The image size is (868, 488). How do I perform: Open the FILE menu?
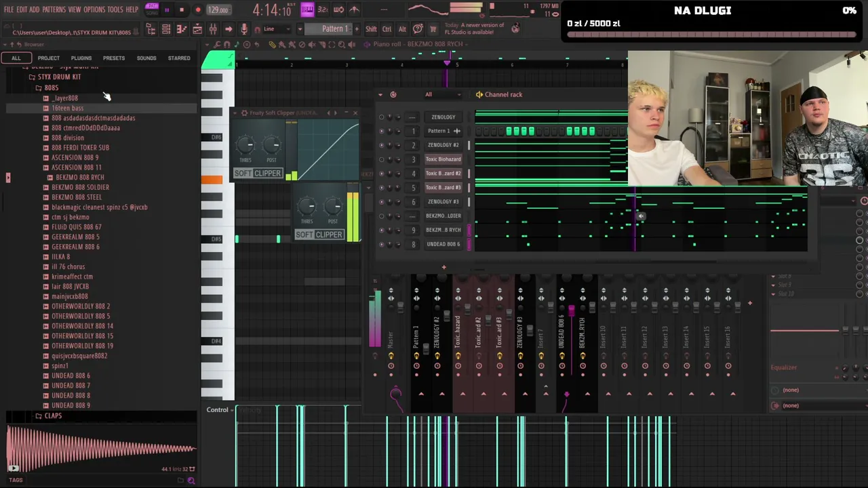click(9, 9)
